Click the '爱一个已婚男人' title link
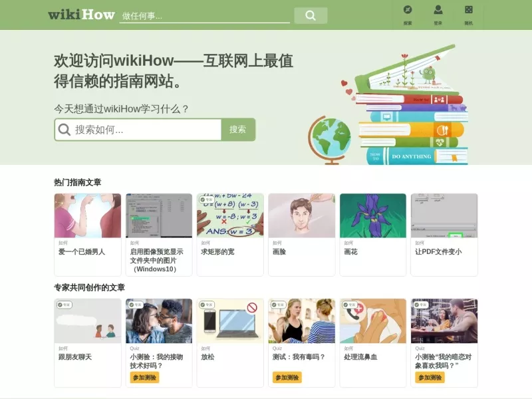Screen dimensions: 532x399 tap(82, 252)
